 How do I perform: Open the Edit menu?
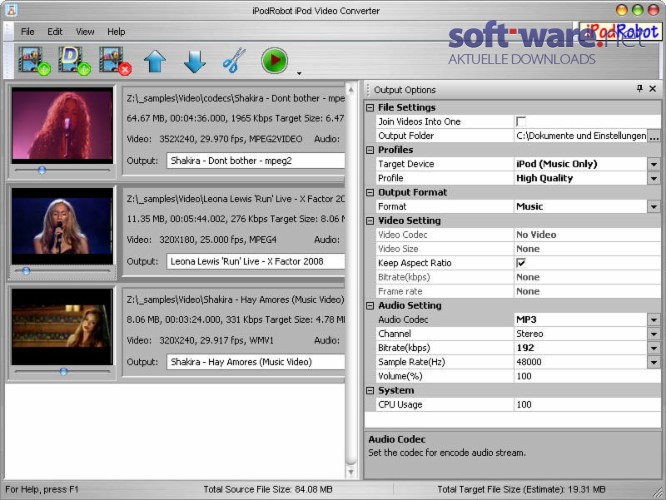click(55, 32)
